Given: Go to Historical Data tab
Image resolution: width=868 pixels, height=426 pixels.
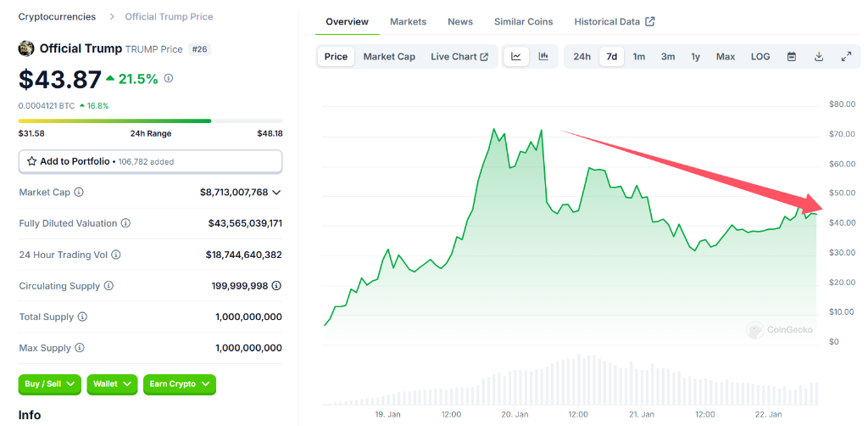Looking at the screenshot, I should coord(614,21).
